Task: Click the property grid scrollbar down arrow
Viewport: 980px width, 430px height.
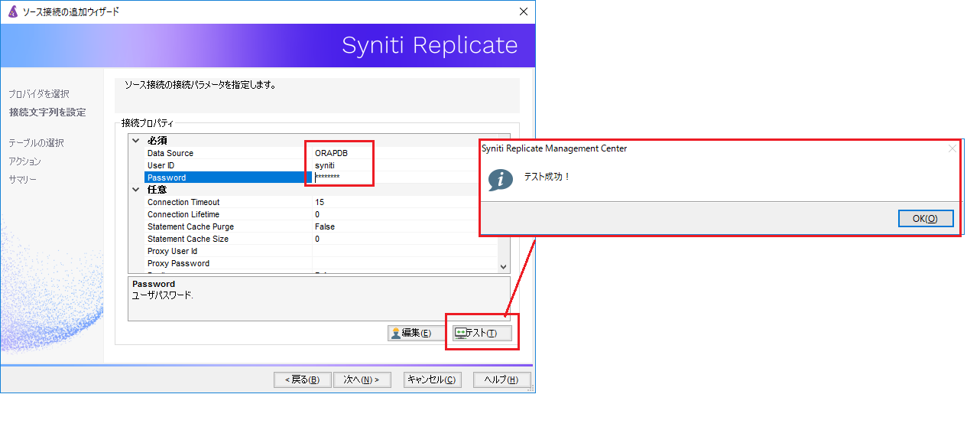Action: coord(503,266)
